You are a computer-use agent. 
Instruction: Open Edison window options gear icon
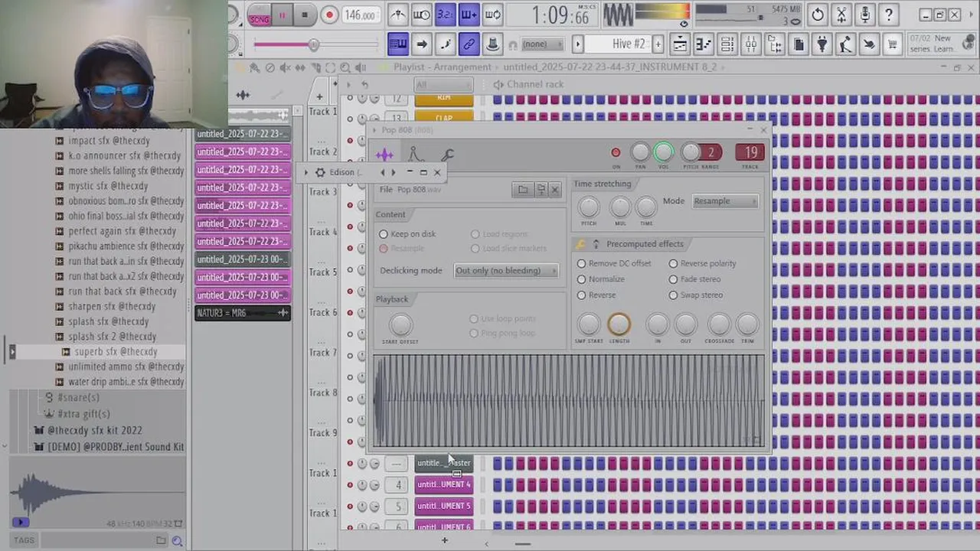pos(321,173)
